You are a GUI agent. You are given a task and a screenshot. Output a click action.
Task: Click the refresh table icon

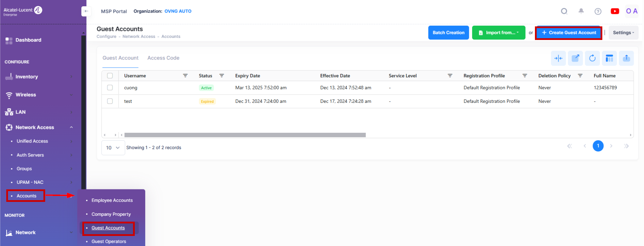[592, 58]
